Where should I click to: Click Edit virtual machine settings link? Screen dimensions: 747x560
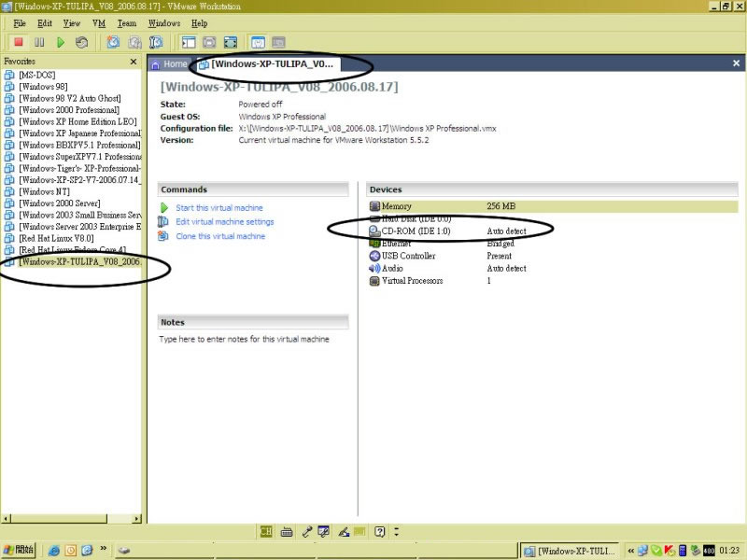(225, 222)
